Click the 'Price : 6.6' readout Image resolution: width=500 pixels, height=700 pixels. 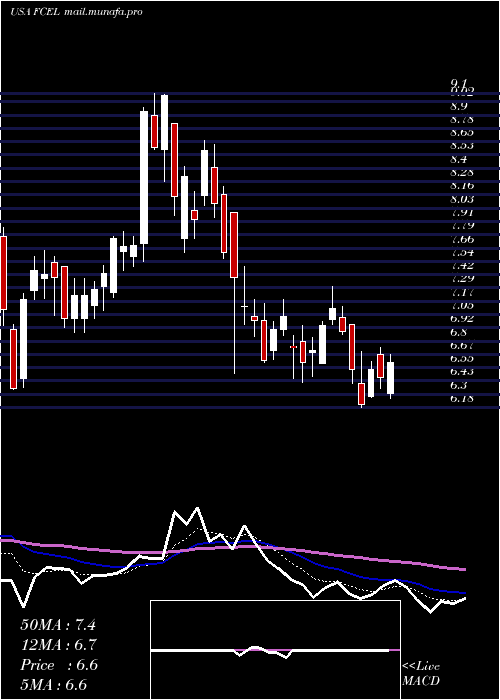pyautogui.click(x=59, y=665)
